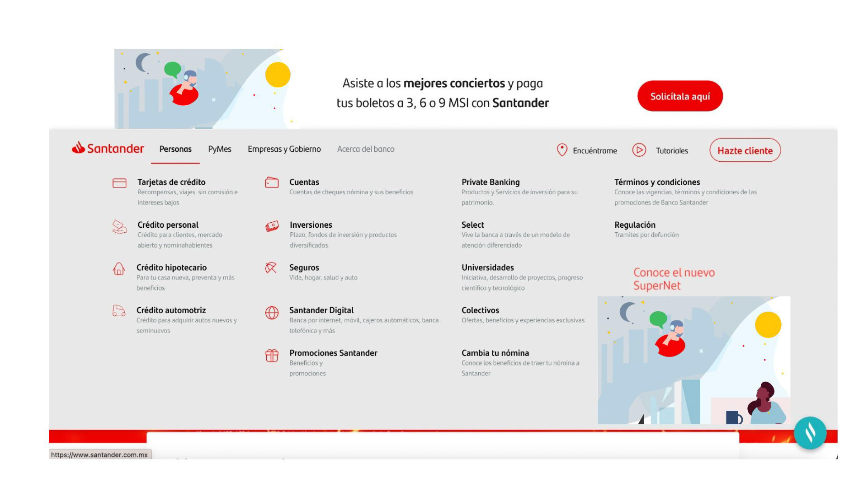Visit Promociones Santander entry
Viewport: 868px width, 488px height.
click(x=333, y=353)
